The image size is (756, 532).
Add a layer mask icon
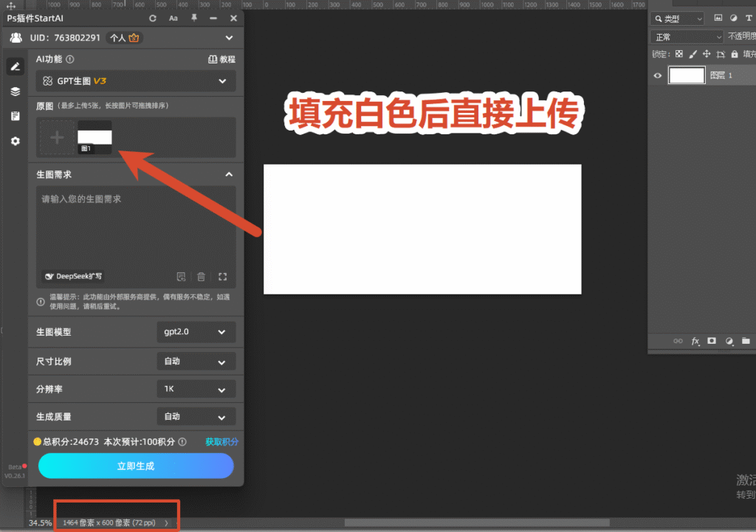tap(712, 341)
